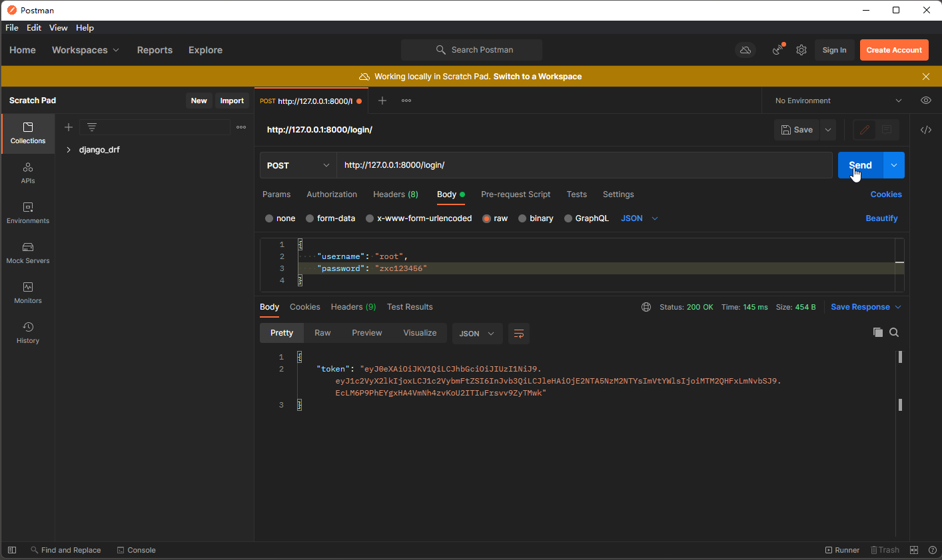Screen dimensions: 942x560
Task: Toggle line wrap icon in response toolbar
Action: click(519, 334)
